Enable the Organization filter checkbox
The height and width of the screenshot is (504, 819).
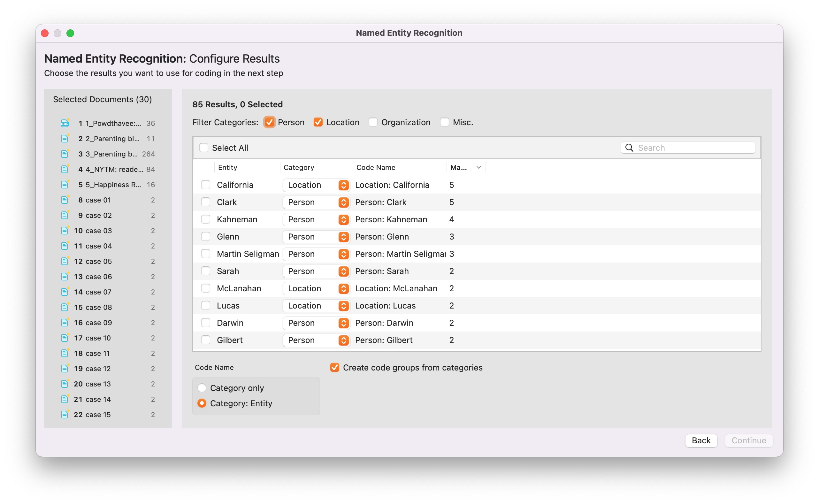pos(373,122)
